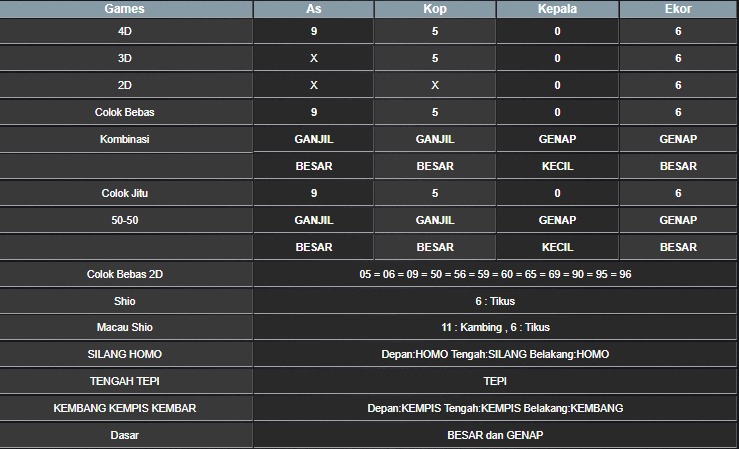Select the 'BESAR dan GENAP' Dasar result
Viewport: 739px width, 449px height.
[x=495, y=435]
